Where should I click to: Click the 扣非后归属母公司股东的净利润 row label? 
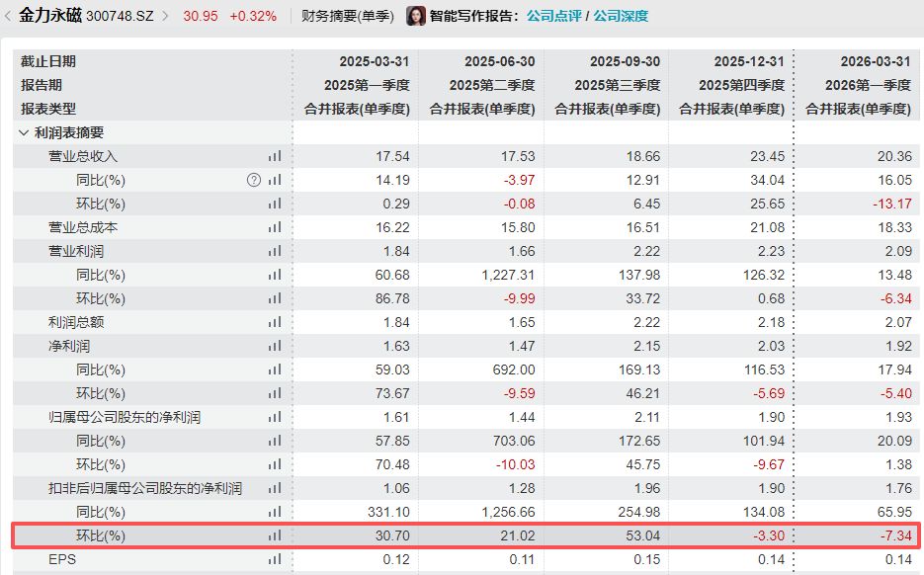pyautogui.click(x=145, y=488)
